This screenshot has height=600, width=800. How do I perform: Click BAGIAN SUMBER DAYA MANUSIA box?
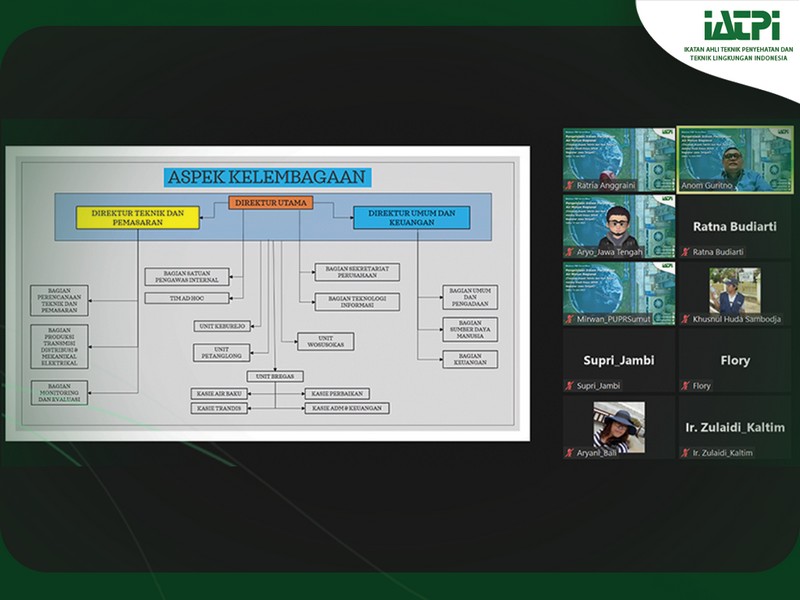pyautogui.click(x=470, y=330)
